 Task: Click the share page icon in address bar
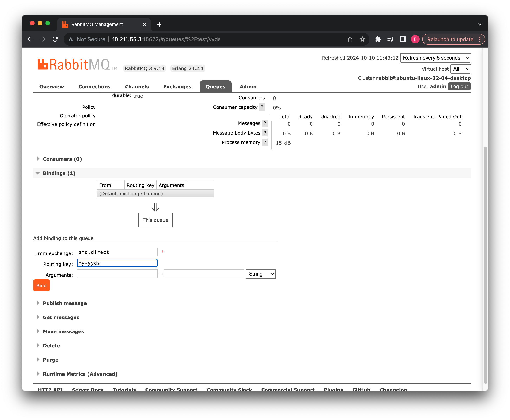click(x=350, y=39)
